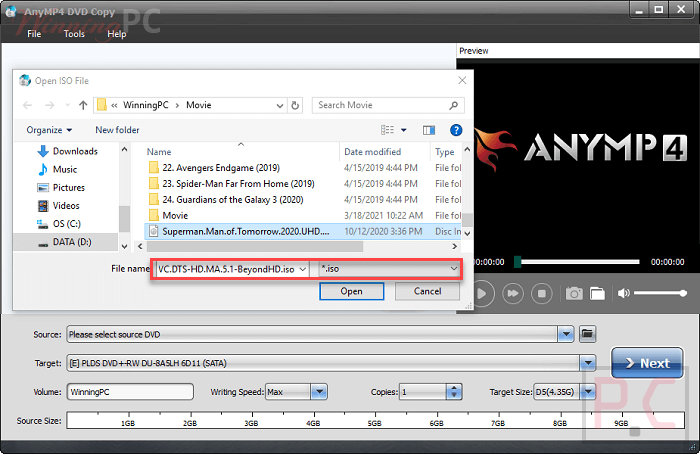Click the Movie breadcrumb in address bar

(199, 105)
